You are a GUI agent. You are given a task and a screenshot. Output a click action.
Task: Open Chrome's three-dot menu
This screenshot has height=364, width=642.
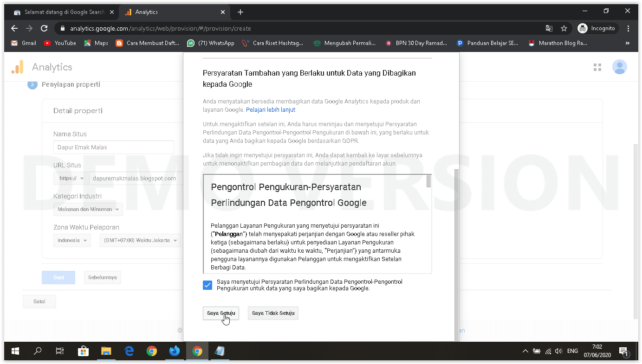[x=628, y=28]
